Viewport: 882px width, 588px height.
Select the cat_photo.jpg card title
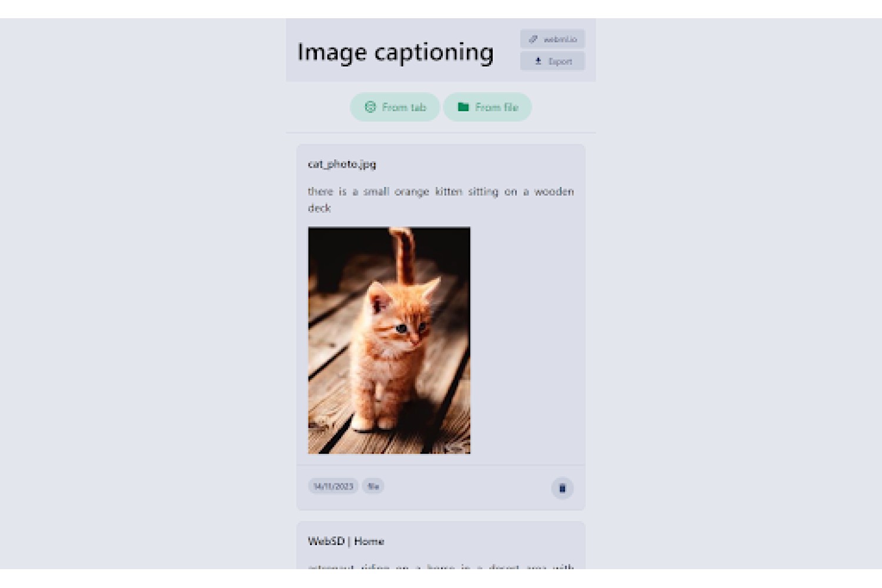(x=342, y=164)
